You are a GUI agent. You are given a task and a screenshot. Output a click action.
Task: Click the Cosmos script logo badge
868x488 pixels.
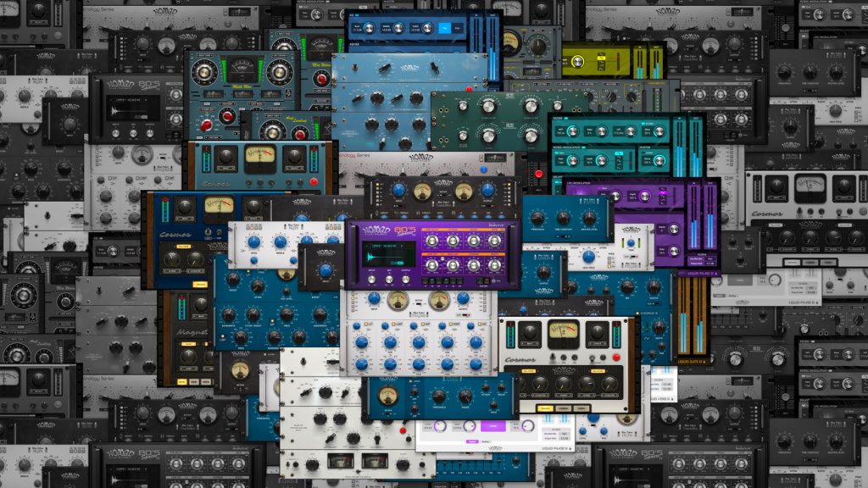520,359
